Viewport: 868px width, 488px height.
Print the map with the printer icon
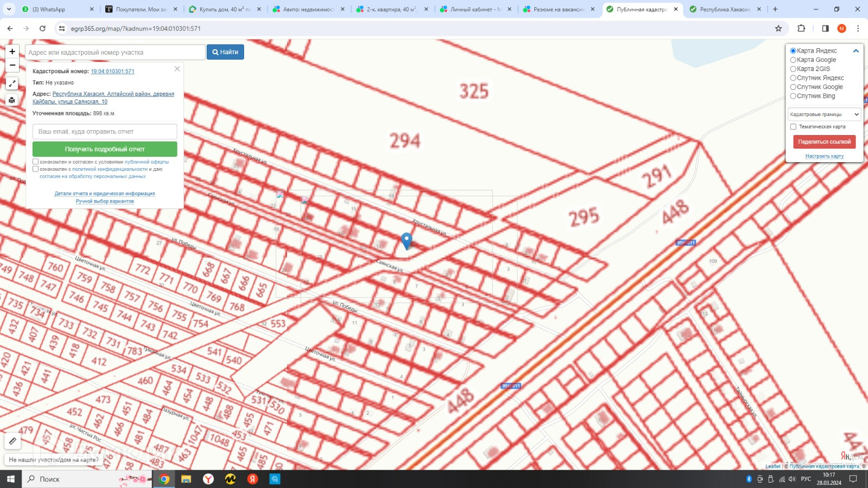[12, 100]
